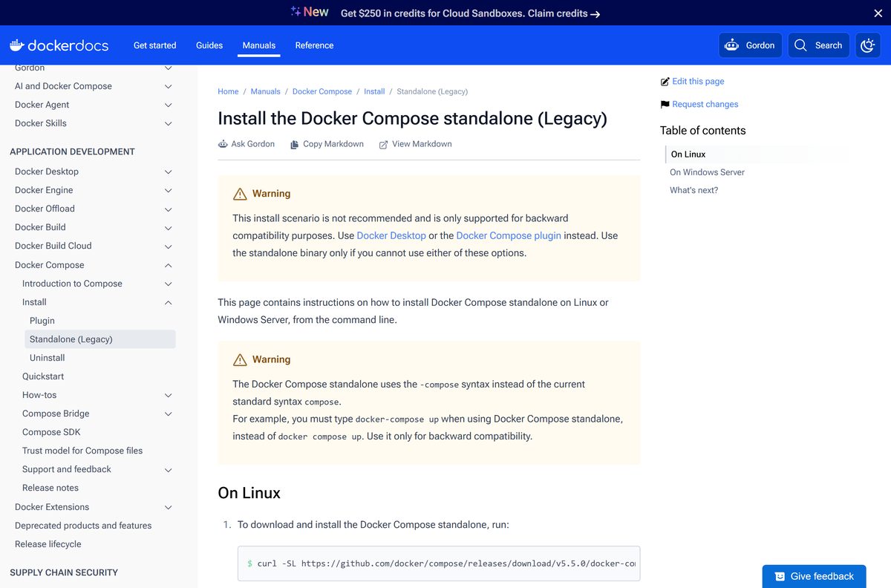Click the Request changes link
891x588 pixels.
705,105
